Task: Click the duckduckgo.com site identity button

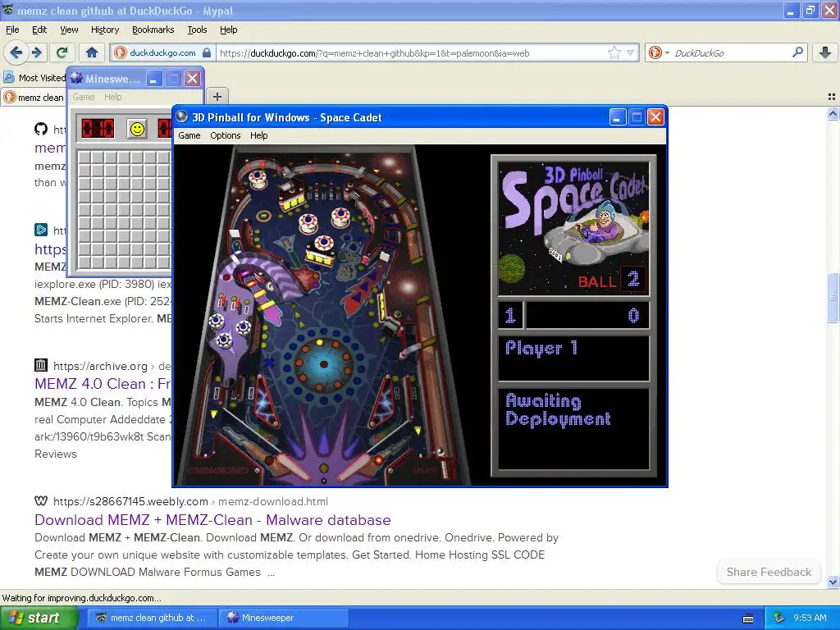Action: pos(163,52)
